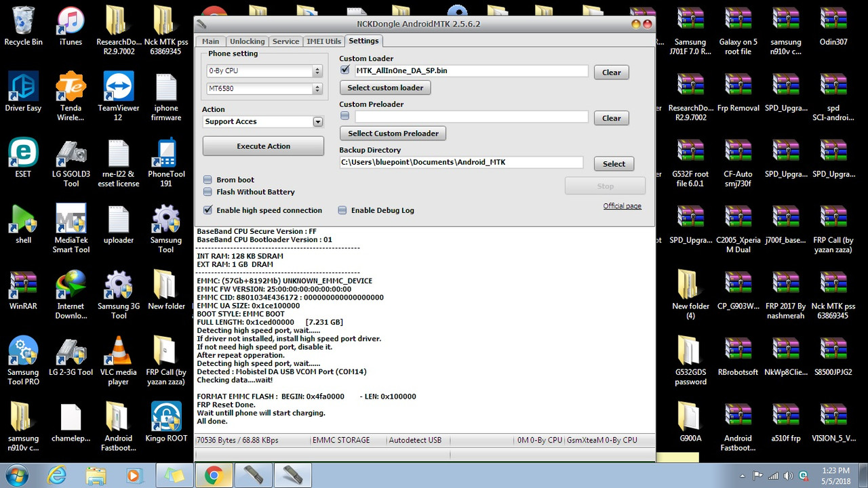Open Tenda Wireless utility icon
868x488 pixels.
tap(71, 97)
